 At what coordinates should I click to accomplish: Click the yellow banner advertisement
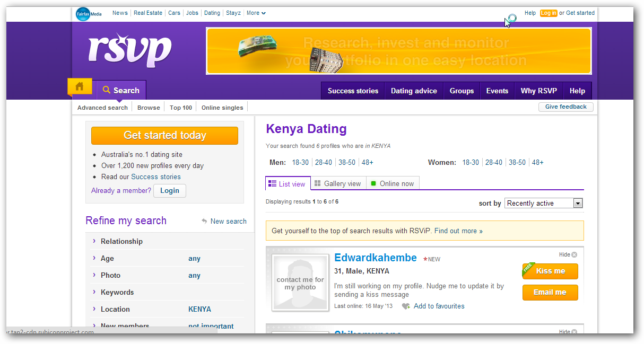coord(399,51)
